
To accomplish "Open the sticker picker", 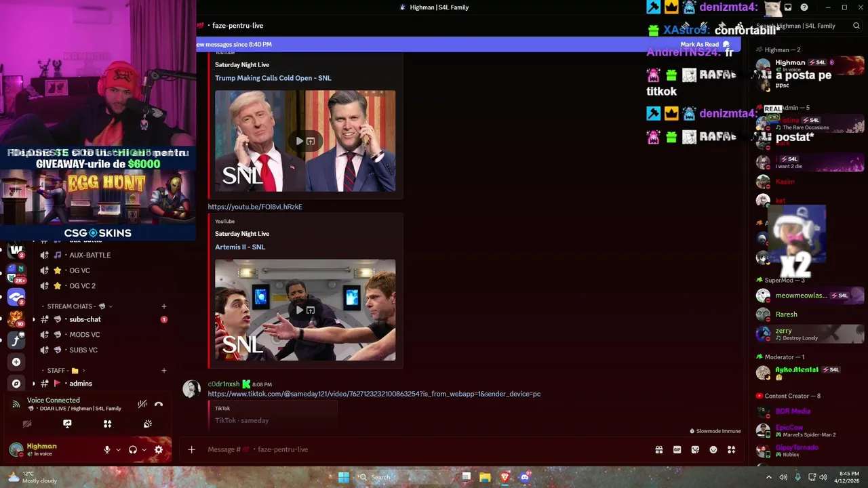I will point(695,449).
